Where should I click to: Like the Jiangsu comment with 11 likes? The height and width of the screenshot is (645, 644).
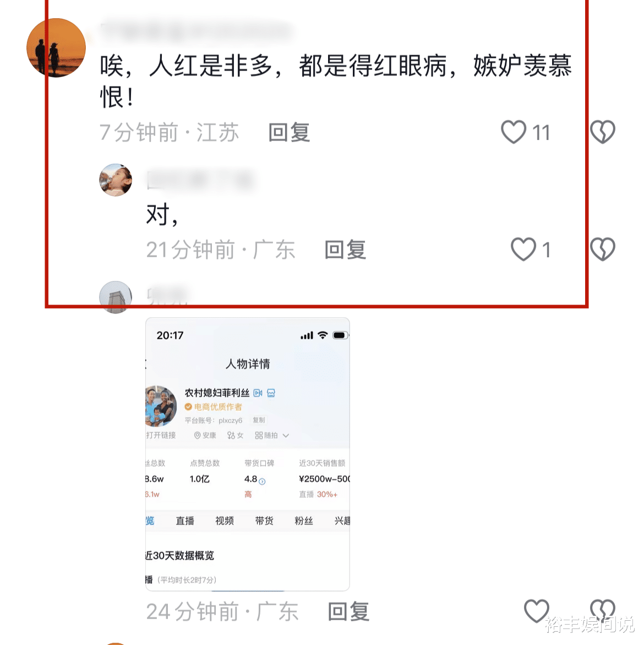coord(514,132)
